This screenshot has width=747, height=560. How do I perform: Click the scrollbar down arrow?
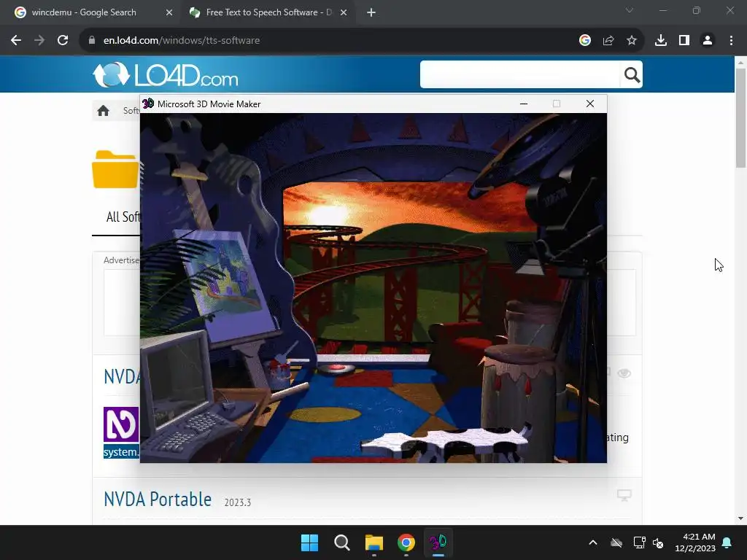click(740, 518)
